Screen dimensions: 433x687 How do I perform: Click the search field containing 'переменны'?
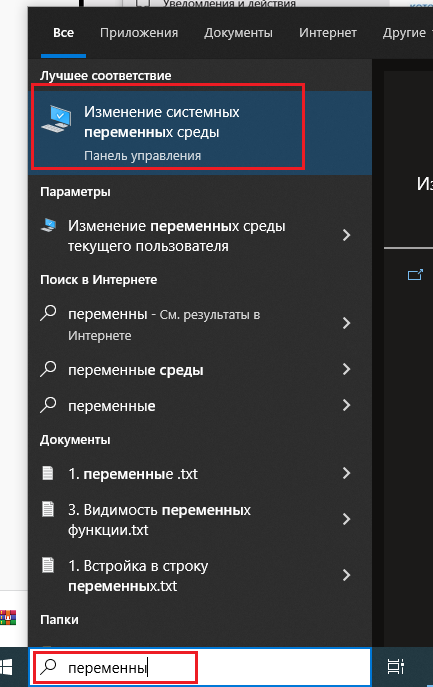click(200, 667)
